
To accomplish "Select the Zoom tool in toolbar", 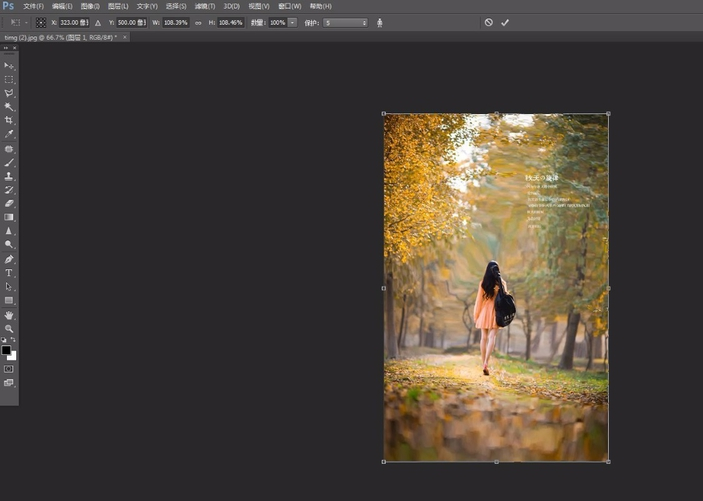I will [9, 328].
